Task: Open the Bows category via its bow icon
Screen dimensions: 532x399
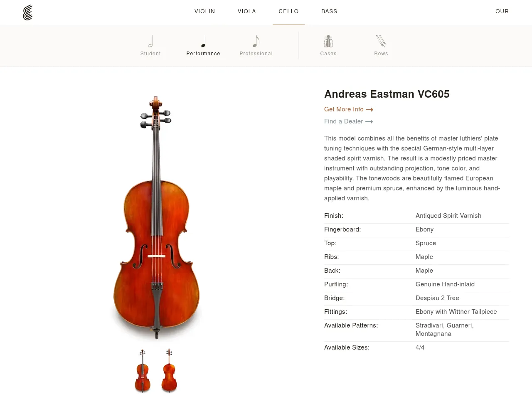Action: [x=381, y=41]
